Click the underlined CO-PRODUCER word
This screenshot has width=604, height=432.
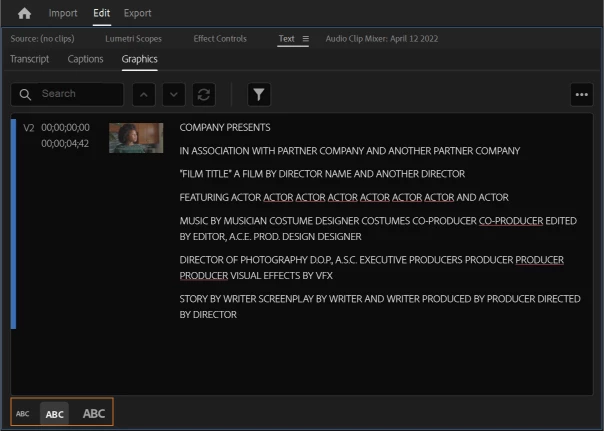(x=511, y=221)
